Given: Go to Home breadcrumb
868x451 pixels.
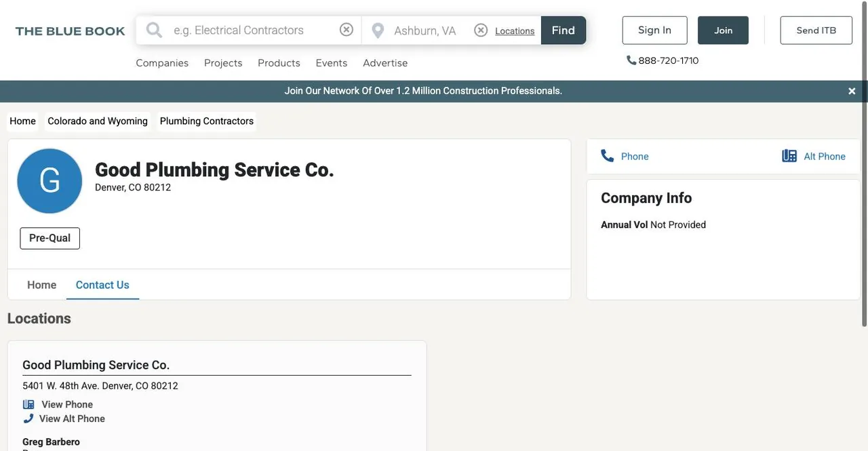Looking at the screenshot, I should (x=22, y=121).
